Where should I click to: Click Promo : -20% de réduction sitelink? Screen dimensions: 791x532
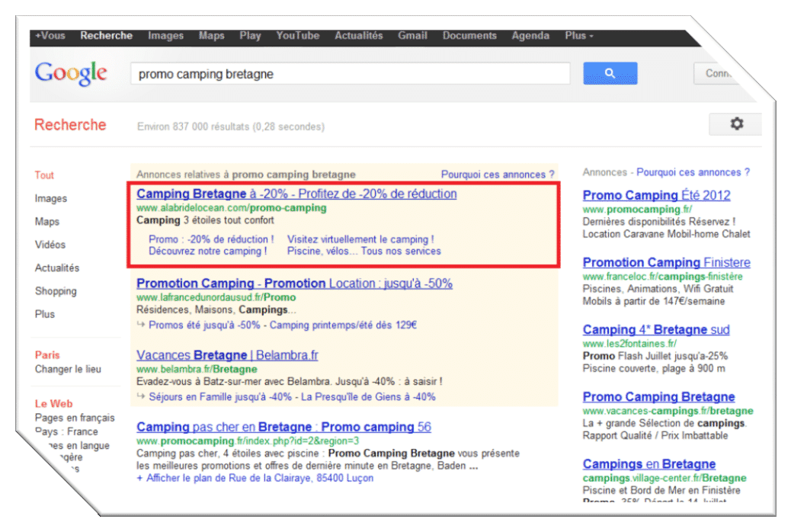coord(211,239)
